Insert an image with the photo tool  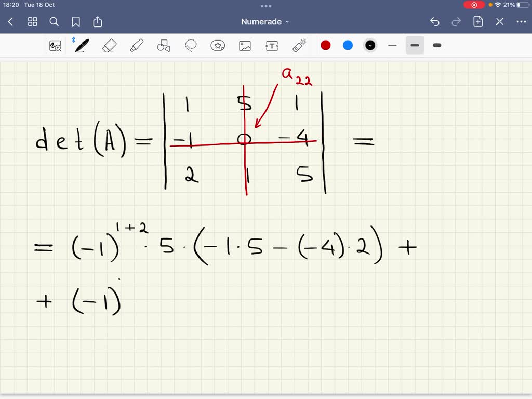(x=245, y=45)
